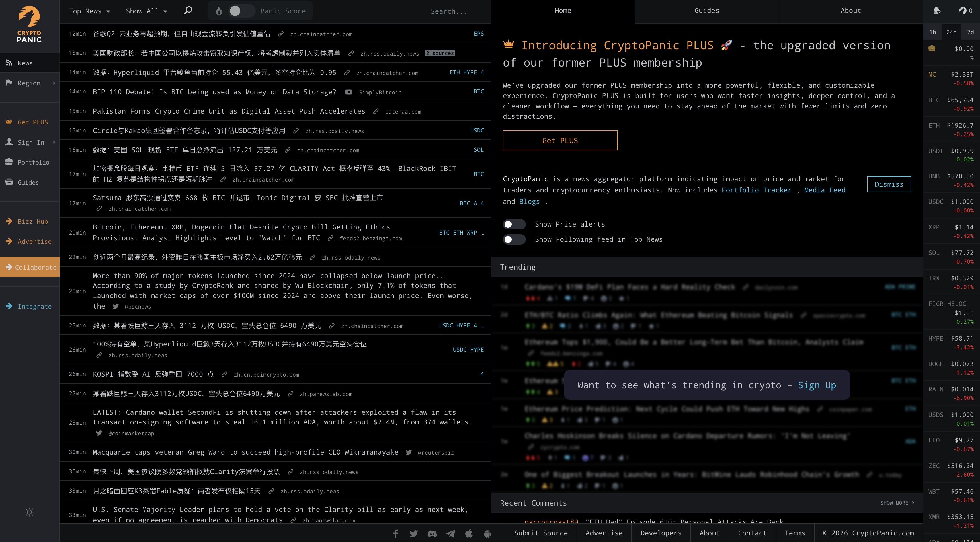Open the news search magnifier
The image size is (980, 542).
pyautogui.click(x=188, y=11)
